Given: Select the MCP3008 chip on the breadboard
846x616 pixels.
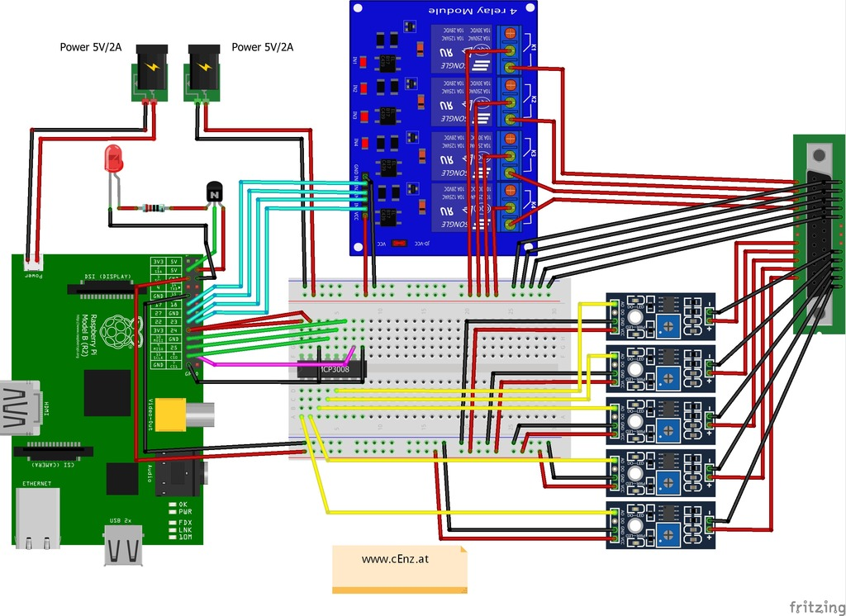Looking at the screenshot, I should pos(330,371).
